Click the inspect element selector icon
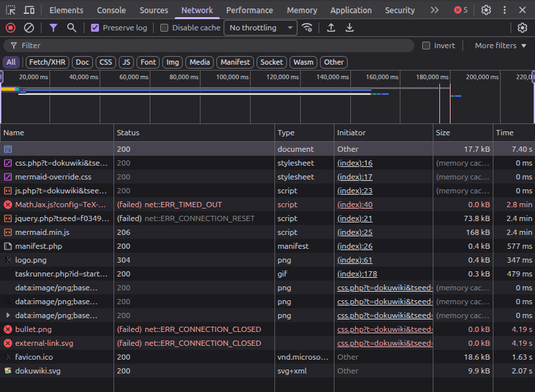535x392 pixels. [11, 10]
